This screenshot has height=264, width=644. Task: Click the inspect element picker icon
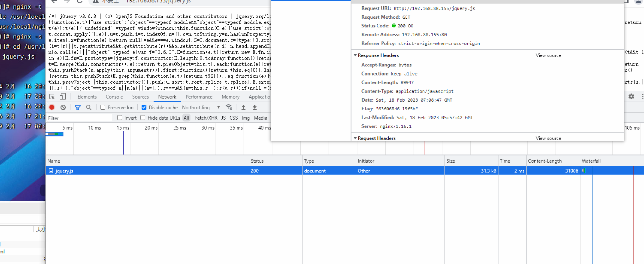[52, 97]
